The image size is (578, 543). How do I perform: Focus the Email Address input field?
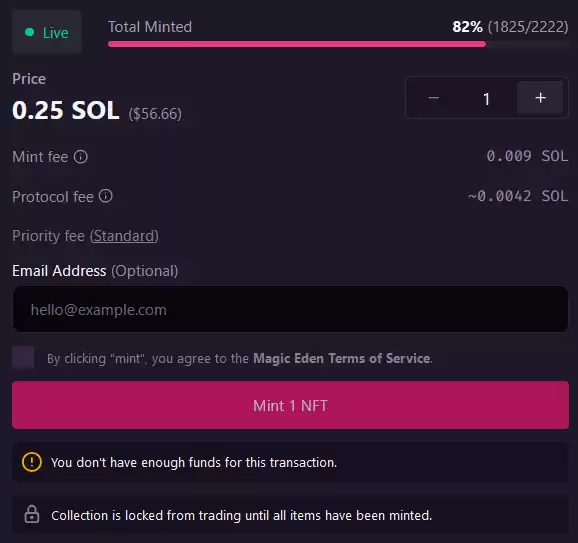pos(290,309)
